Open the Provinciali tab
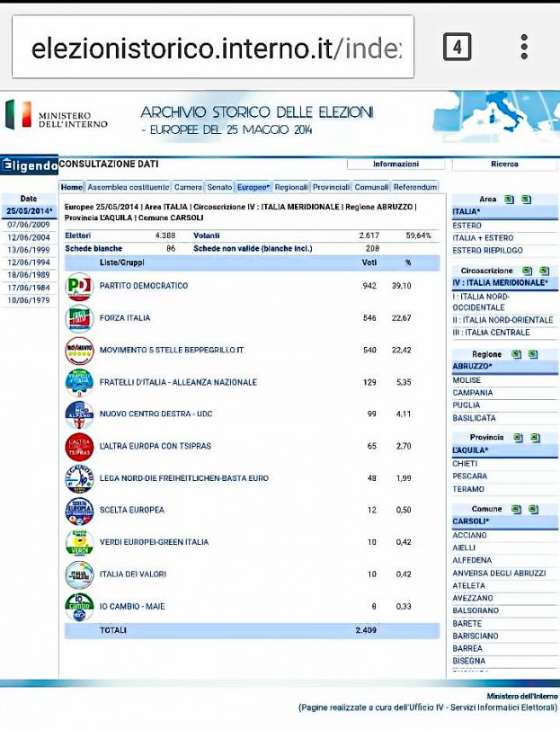The height and width of the screenshot is (730, 560). click(x=331, y=187)
